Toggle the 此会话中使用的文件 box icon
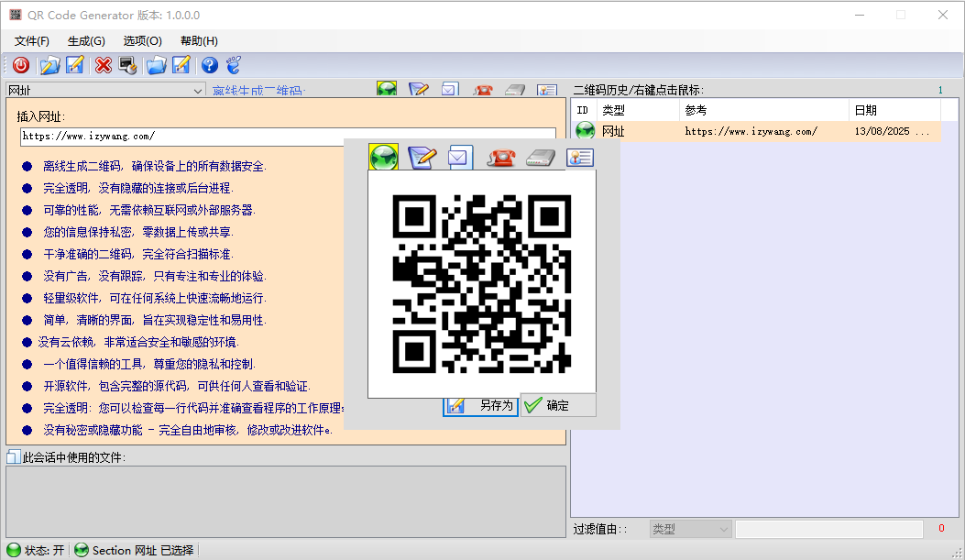Screen dimensions: 965x560 click(13, 457)
